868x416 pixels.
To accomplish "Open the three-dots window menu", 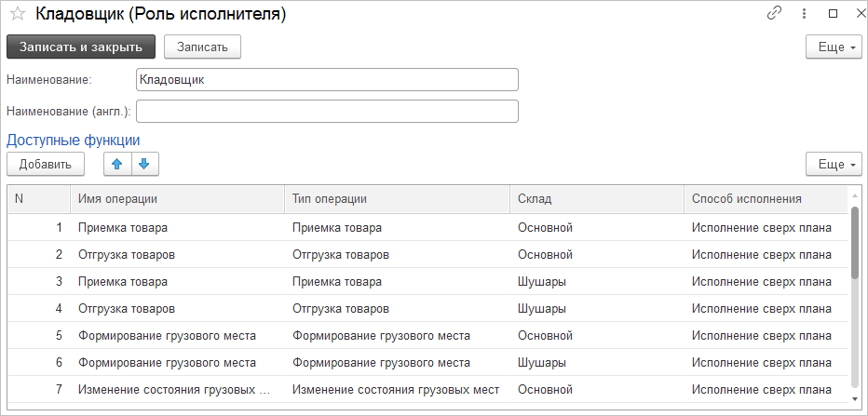I will pos(803,14).
